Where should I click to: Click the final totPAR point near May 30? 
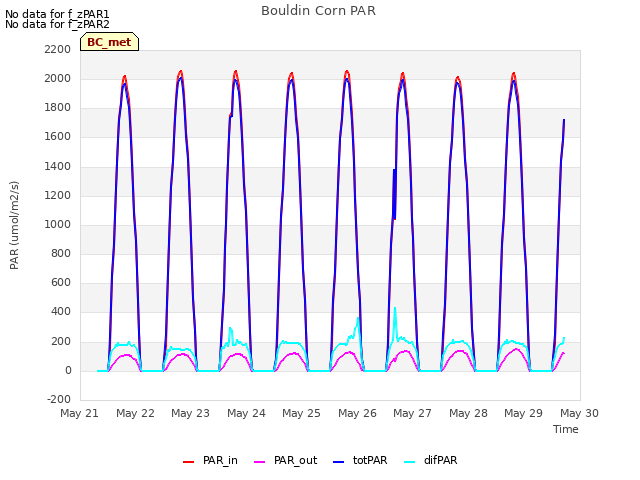coord(564,120)
